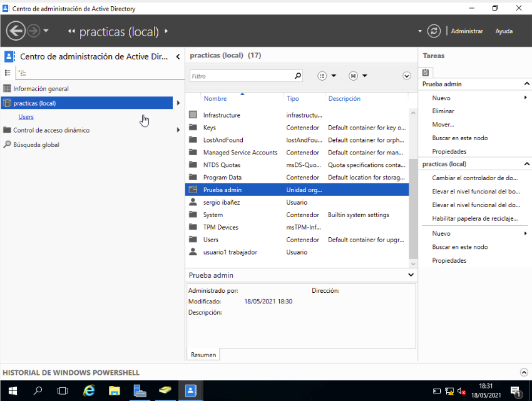Screen dimensions: 532x401
Task: Click the refresh icon in the header
Action: tap(434, 31)
